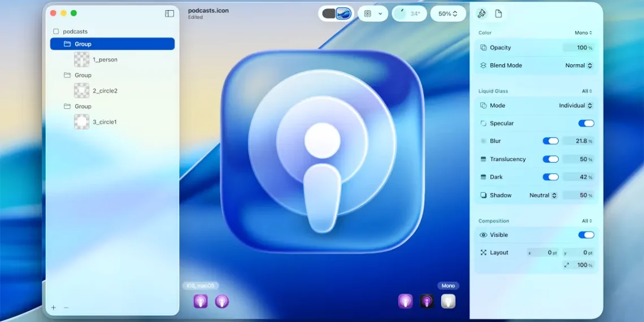This screenshot has width=644, height=322.
Task: Change Mode from Individual dropdown
Action: click(x=576, y=106)
